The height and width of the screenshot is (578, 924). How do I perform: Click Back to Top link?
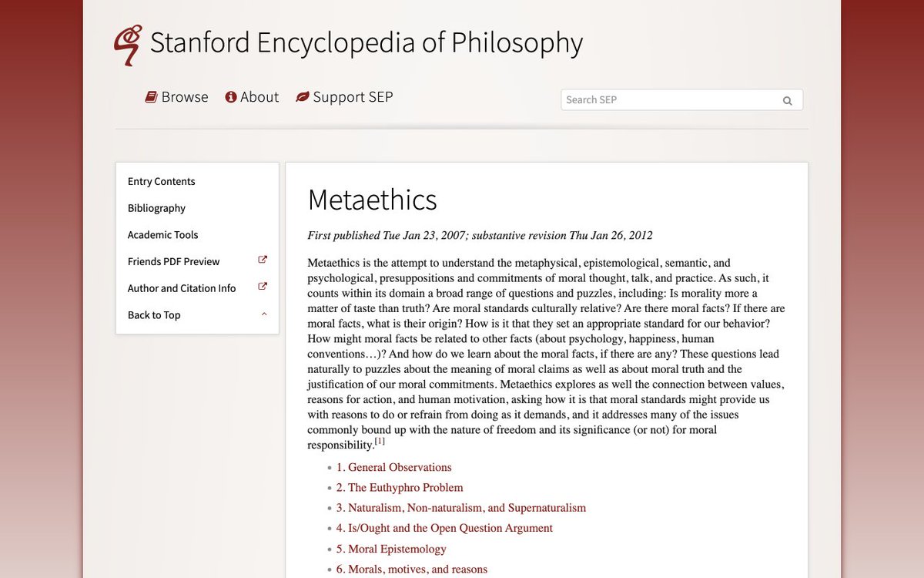(x=154, y=315)
